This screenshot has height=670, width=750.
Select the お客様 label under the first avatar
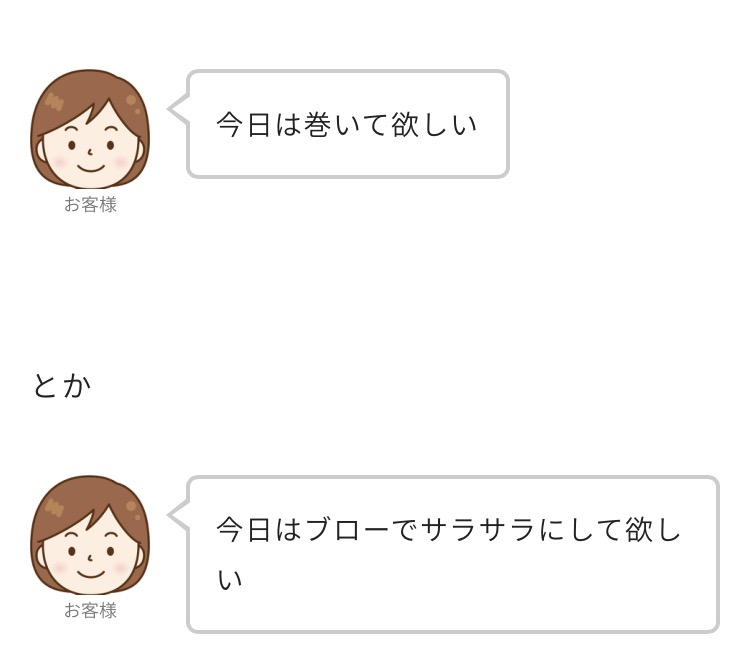90,205
